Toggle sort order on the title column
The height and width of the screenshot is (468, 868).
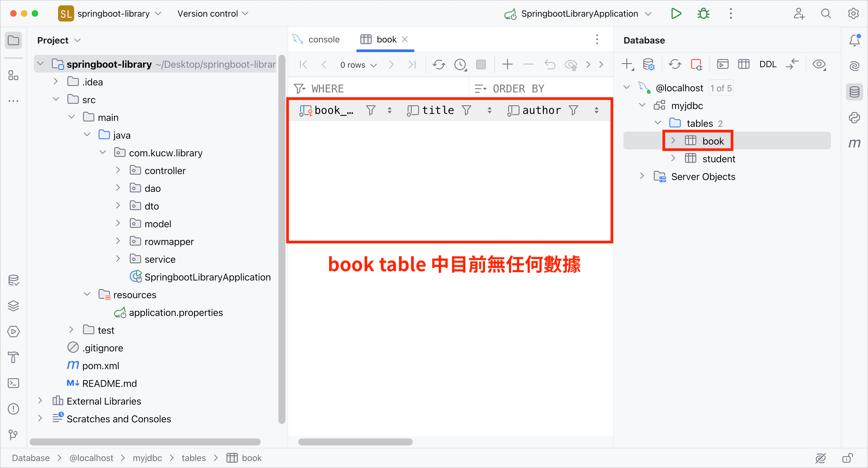[490, 110]
